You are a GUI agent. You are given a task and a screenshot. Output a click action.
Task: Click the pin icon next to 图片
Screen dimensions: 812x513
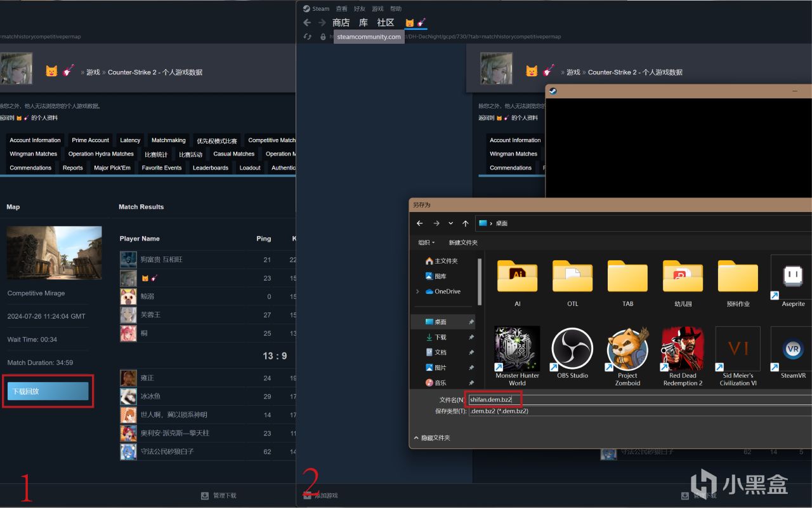[471, 368]
